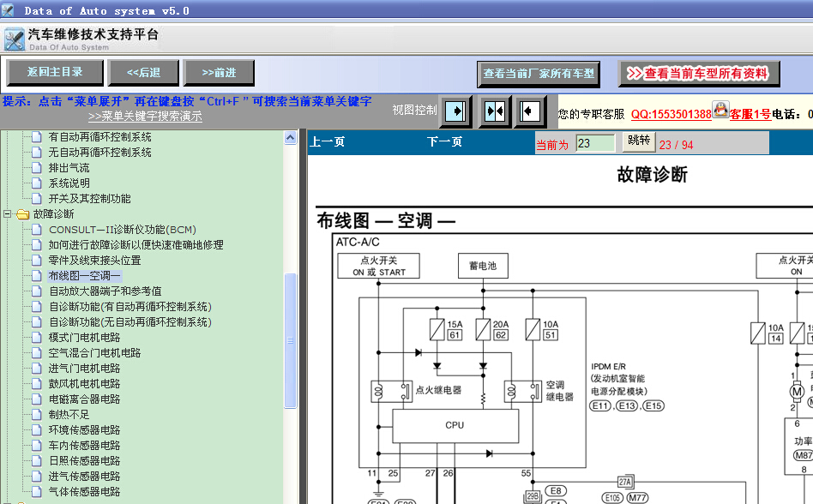The width and height of the screenshot is (813, 504).
Task: Click the QQ penguin customer service icon
Action: 720,110
